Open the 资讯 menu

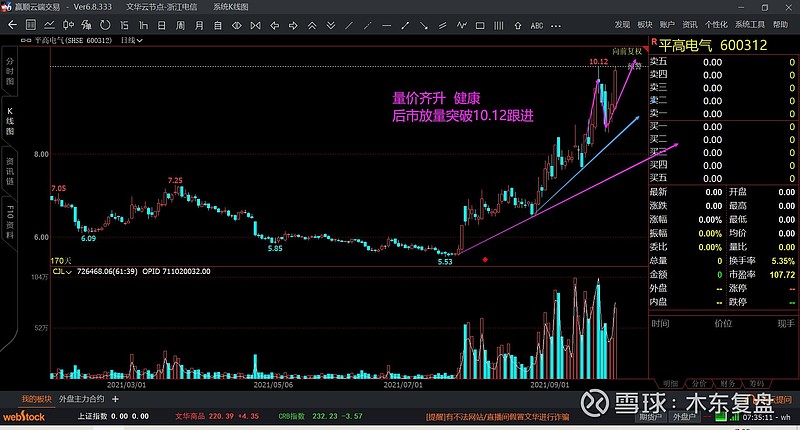[x=689, y=24]
